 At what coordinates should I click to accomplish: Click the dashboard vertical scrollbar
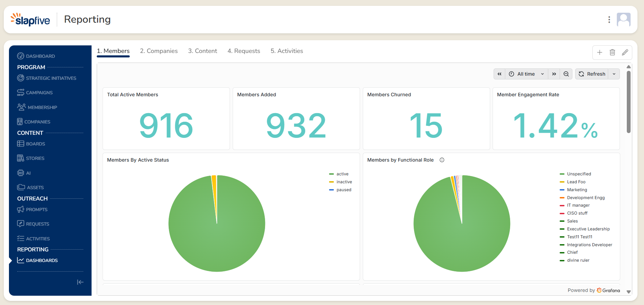pyautogui.click(x=629, y=102)
